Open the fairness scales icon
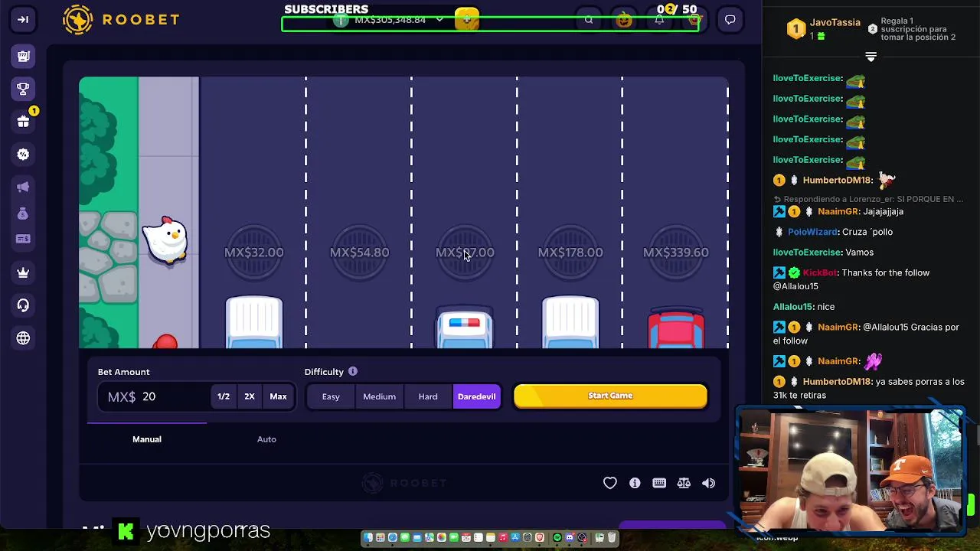980x551 pixels. click(684, 483)
